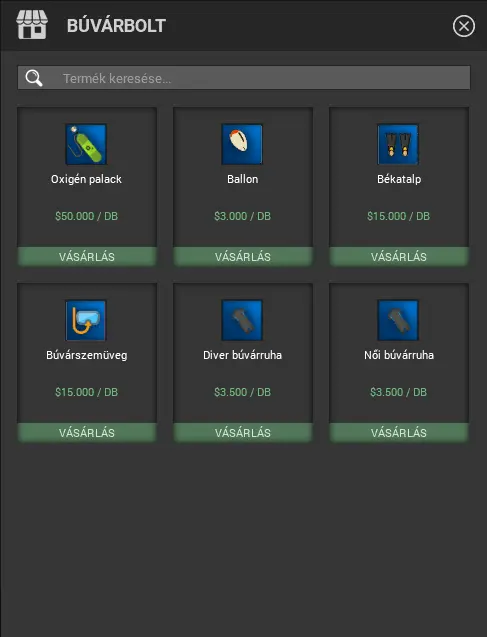Image resolution: width=487 pixels, height=637 pixels.
Task: Focus the Termék keresése search field
Action: pos(244,78)
